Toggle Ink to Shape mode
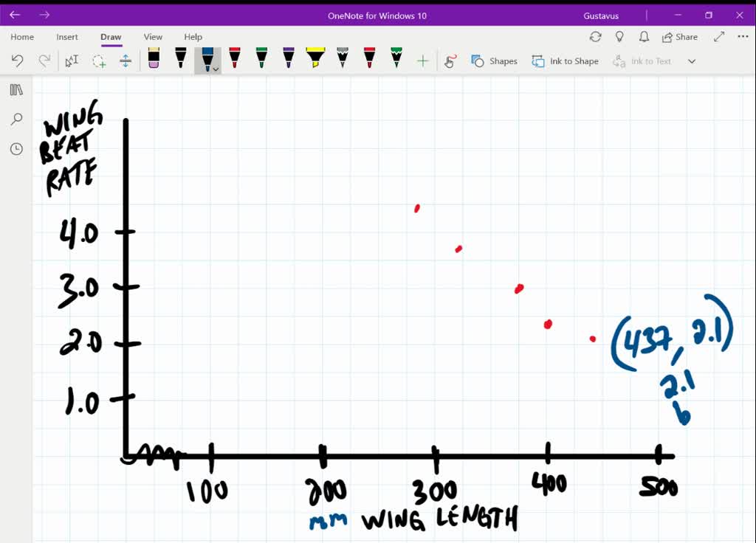Screen dimensions: 756x543 (565, 60)
